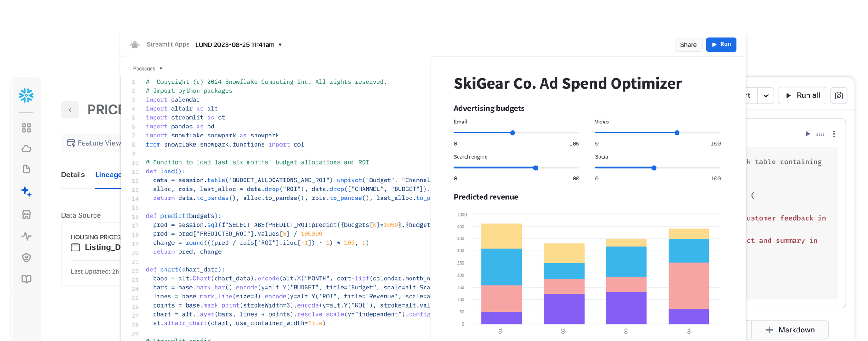868x341 pixels.
Task: Click the Share button
Action: (x=689, y=44)
